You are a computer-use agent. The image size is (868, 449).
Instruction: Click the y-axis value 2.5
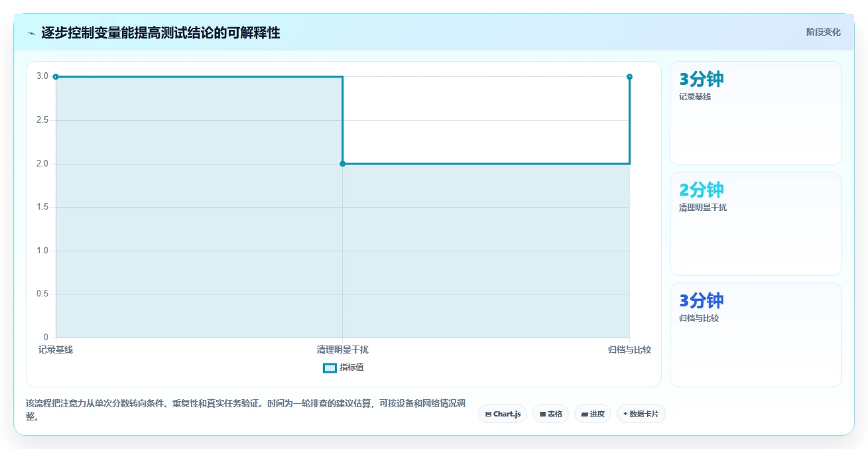(x=42, y=120)
